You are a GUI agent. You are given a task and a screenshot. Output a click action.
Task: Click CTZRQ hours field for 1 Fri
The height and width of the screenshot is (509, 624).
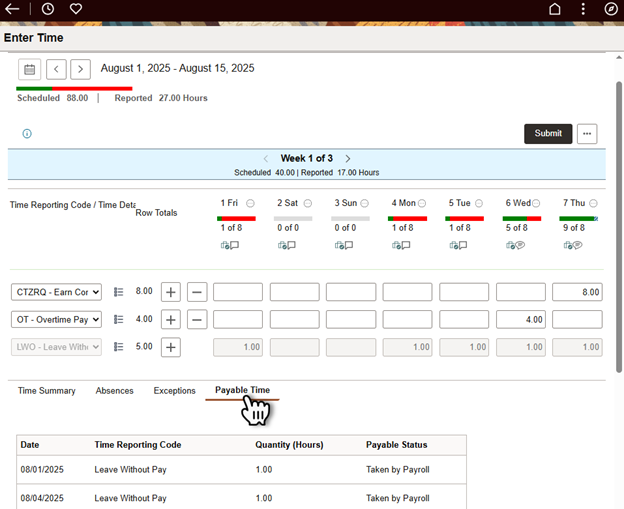pos(238,292)
